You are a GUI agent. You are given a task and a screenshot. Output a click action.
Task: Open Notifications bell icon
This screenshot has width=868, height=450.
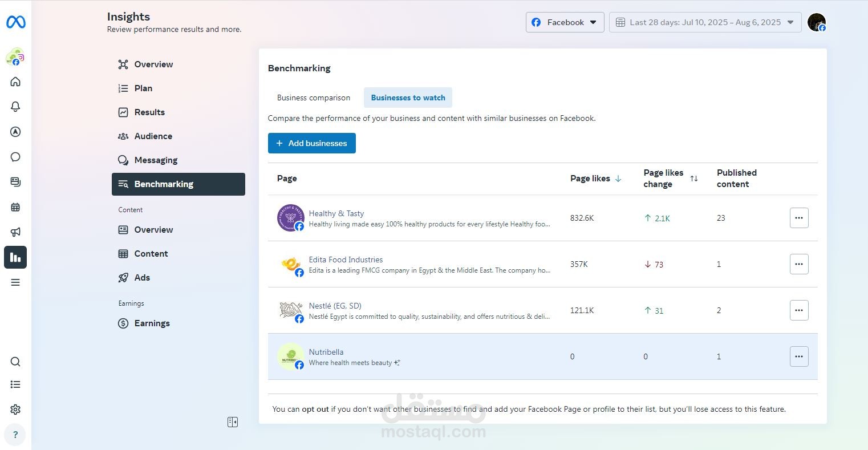point(15,107)
